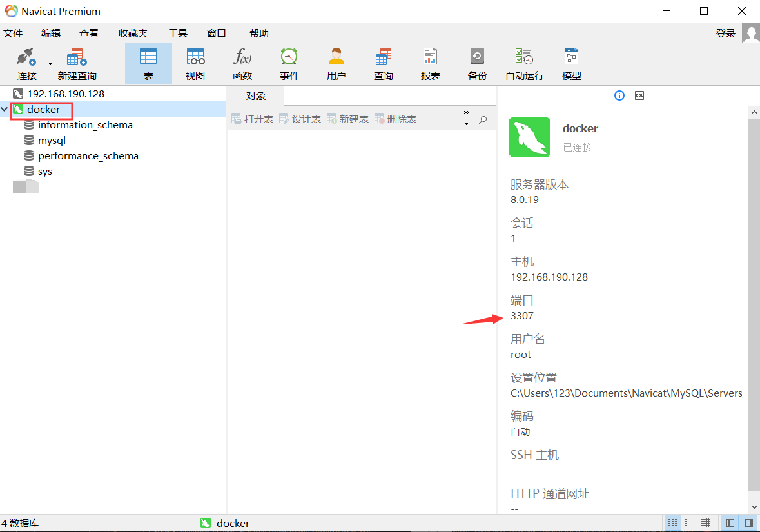This screenshot has width=760, height=532.
Task: Click the host value 192.168.190.128
Action: pos(549,277)
